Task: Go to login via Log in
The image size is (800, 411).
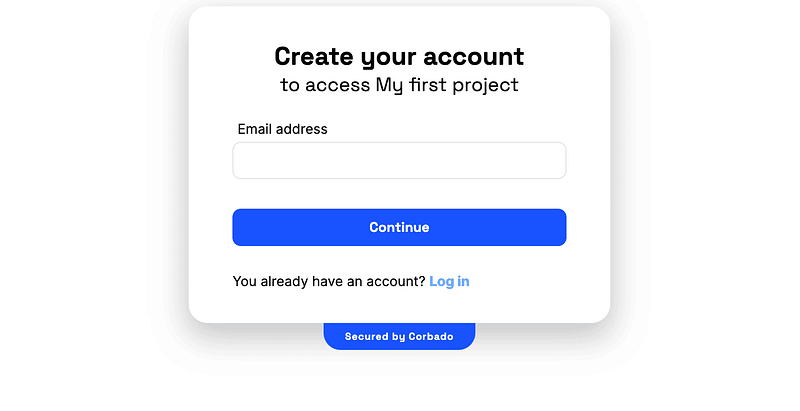Action: (x=449, y=281)
